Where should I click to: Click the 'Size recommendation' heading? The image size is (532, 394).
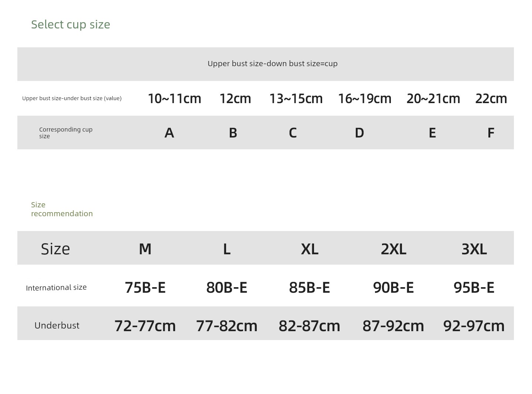(62, 209)
